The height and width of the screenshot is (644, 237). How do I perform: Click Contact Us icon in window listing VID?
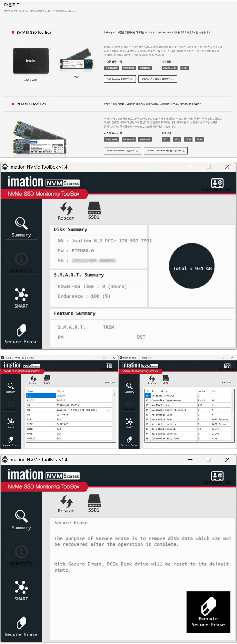tap(109, 366)
